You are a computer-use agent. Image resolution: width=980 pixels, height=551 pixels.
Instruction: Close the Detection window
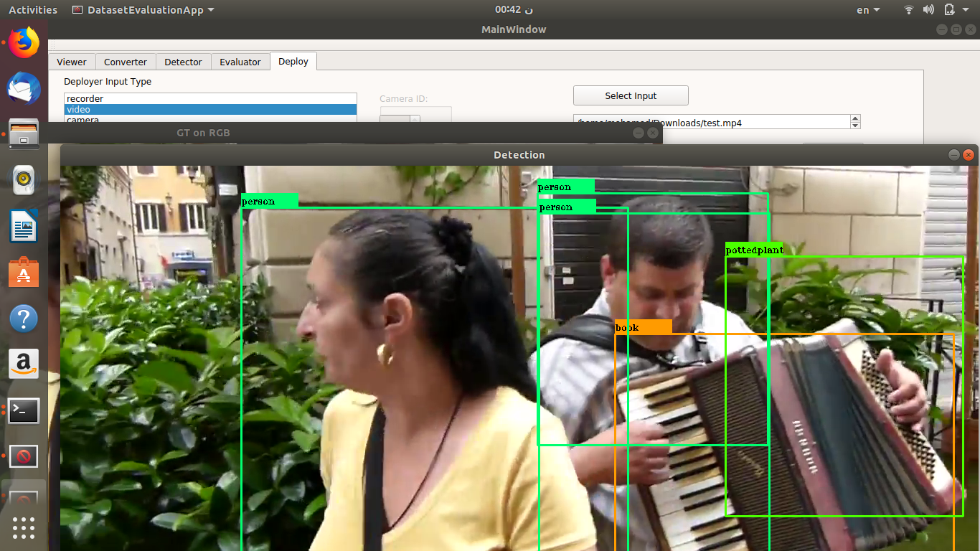tap(969, 154)
